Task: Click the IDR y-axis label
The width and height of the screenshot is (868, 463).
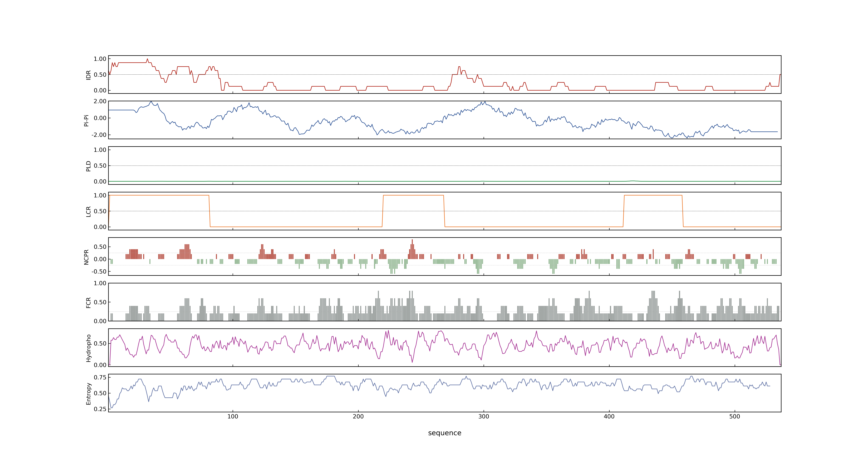Action: [88, 75]
